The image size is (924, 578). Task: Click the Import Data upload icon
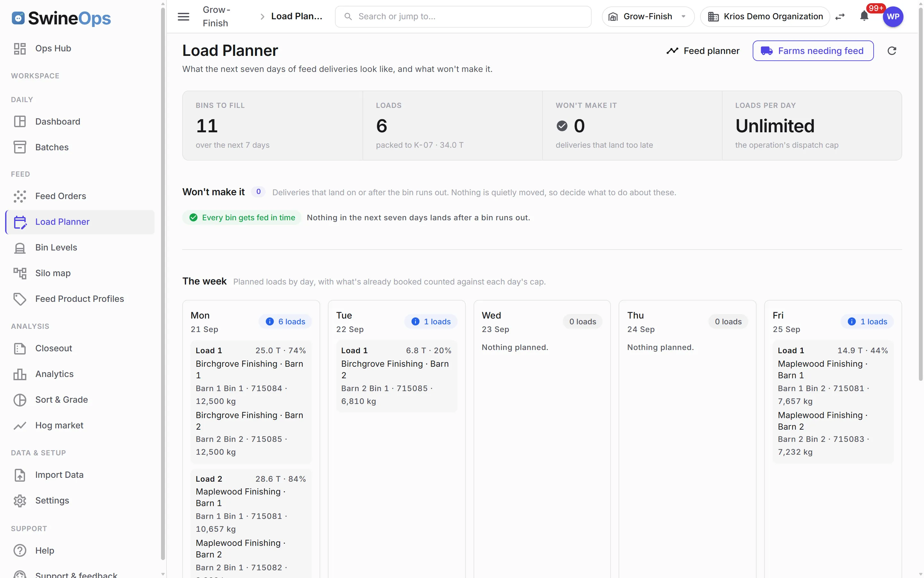coord(20,475)
